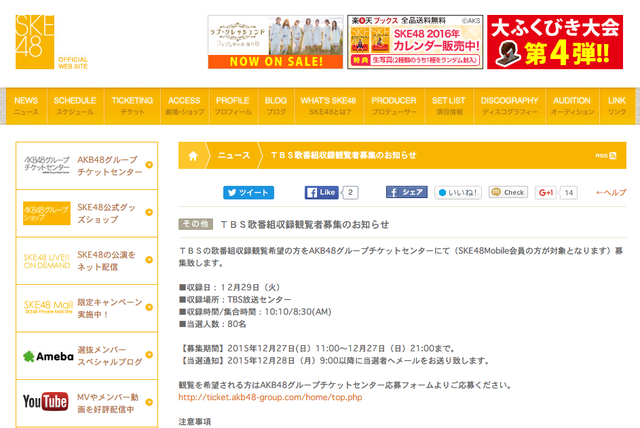Image resolution: width=640 pixels, height=428 pixels.
Task: Click the Facebook like count 2
Action: tap(350, 193)
